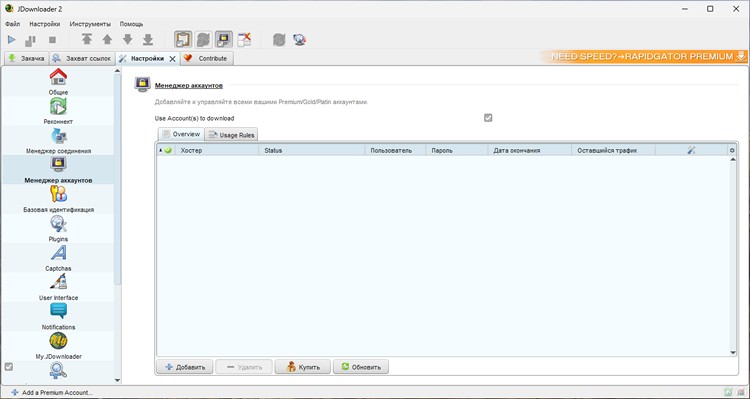Image resolution: width=750 pixels, height=399 pixels.
Task: Click accounts table scroll down arrow
Action: coord(733,353)
